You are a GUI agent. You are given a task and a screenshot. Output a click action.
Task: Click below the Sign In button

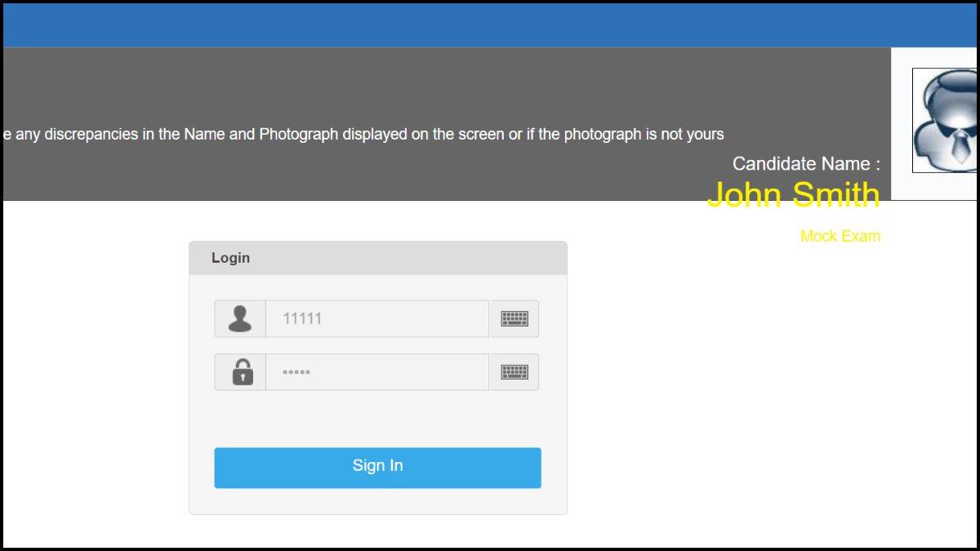(x=377, y=502)
